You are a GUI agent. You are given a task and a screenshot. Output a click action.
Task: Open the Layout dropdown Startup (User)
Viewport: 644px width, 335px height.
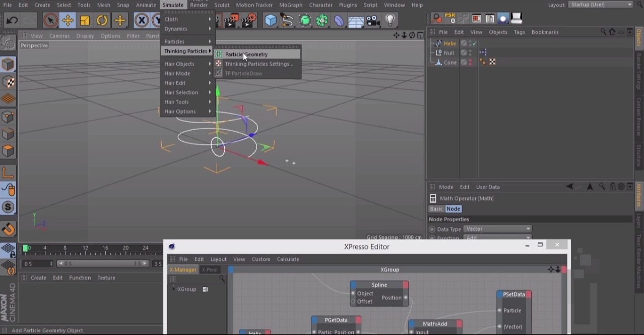tap(601, 5)
